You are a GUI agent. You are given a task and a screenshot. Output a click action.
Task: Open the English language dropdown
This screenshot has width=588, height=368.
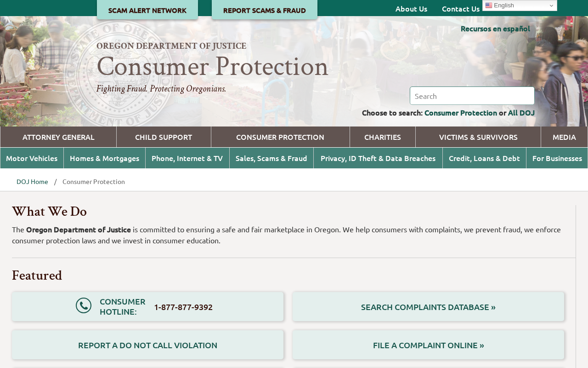tap(520, 6)
